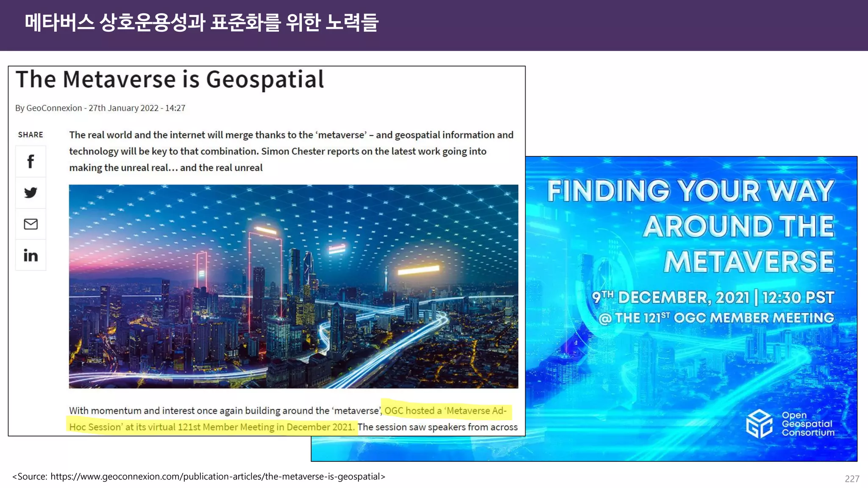868x488 pixels.
Task: Open the geoconnexion.com source URL
Action: [x=218, y=477]
